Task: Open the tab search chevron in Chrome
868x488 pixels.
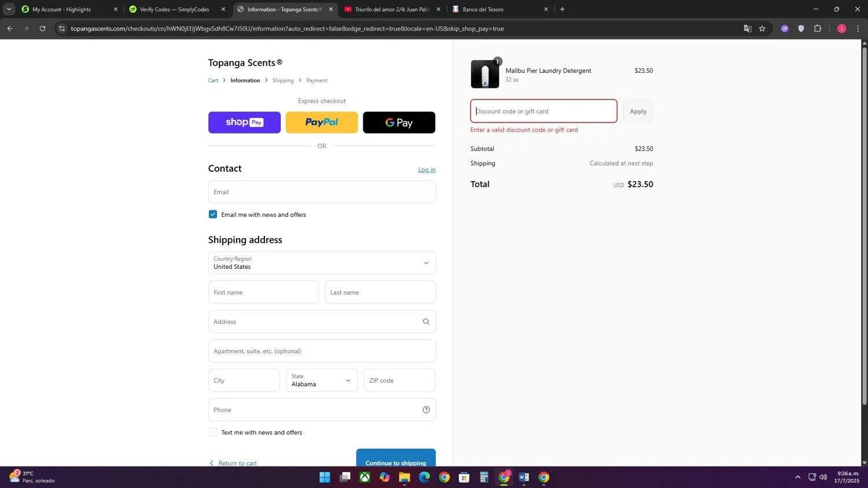Action: tap(9, 9)
